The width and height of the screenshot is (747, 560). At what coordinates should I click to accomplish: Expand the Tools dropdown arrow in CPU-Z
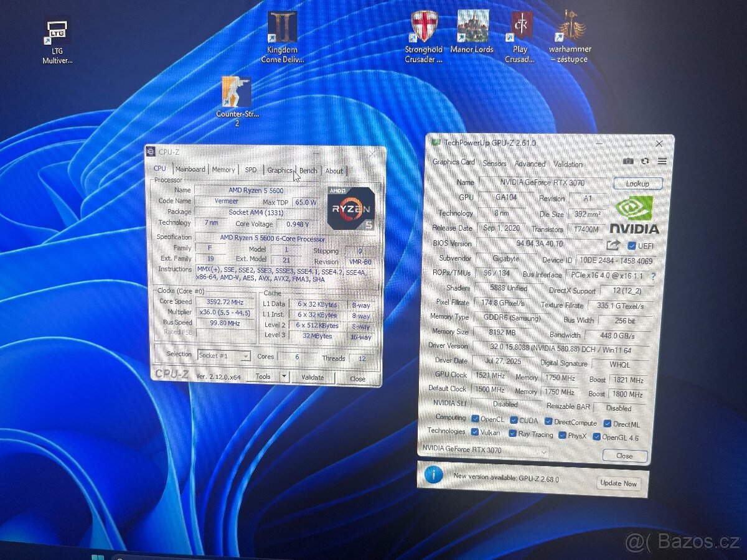284,376
